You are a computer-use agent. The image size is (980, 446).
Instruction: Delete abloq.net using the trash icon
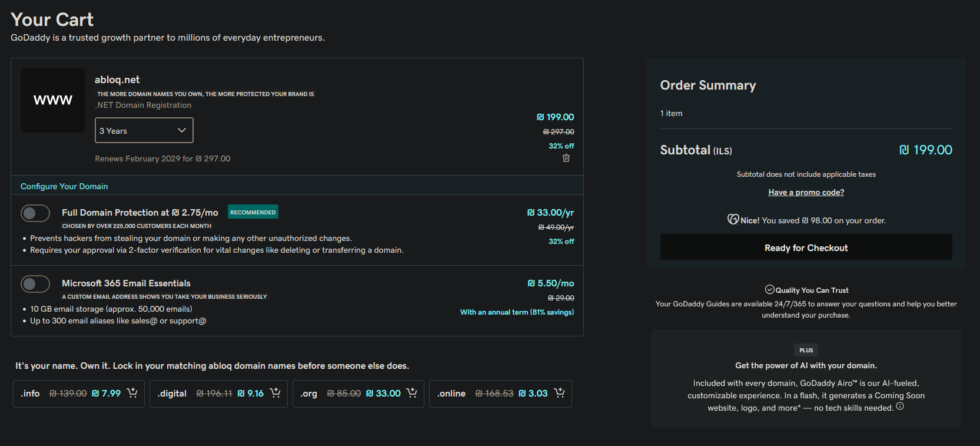click(566, 158)
